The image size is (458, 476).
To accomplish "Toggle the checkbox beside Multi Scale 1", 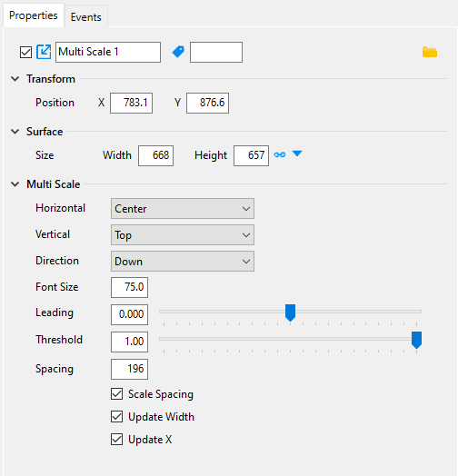I will pyautogui.click(x=25, y=52).
